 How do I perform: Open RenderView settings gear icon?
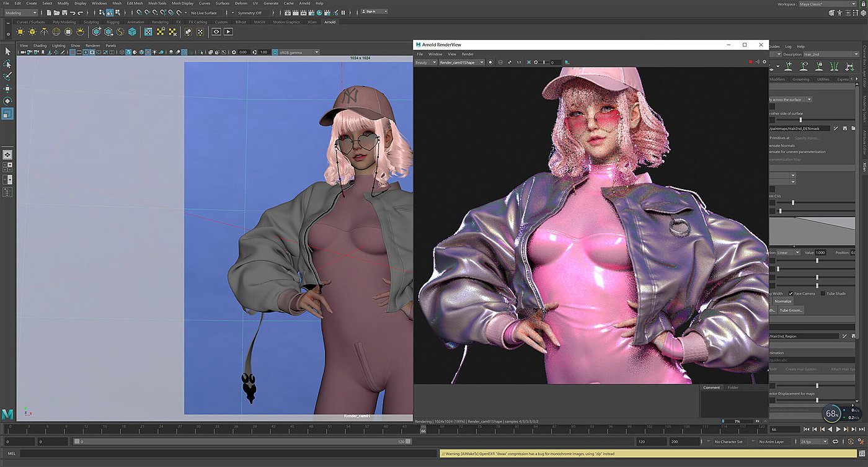pos(764,62)
